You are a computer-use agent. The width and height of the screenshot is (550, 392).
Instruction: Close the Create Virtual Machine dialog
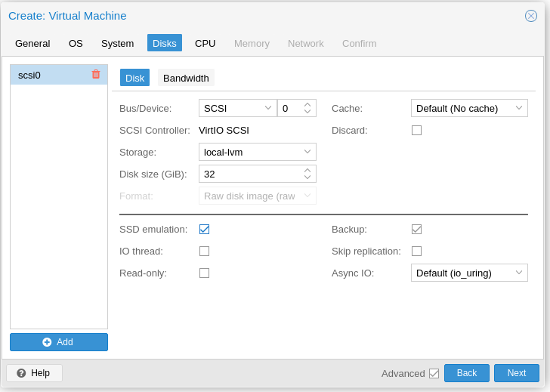tap(530, 16)
